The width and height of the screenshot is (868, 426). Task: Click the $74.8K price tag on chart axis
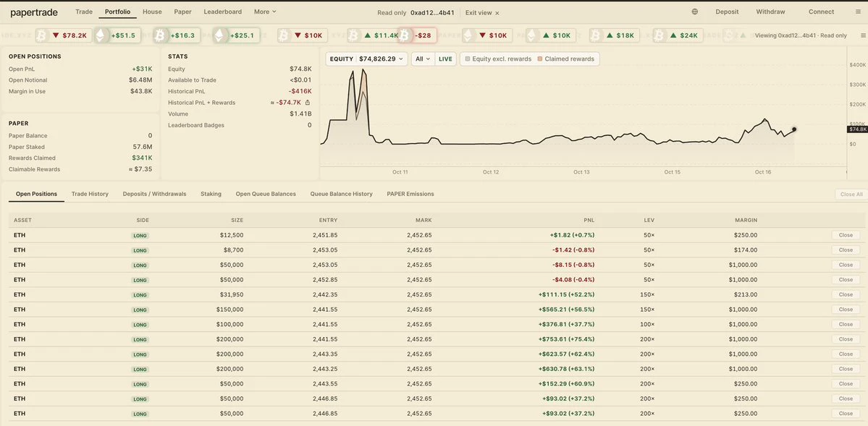pos(857,129)
